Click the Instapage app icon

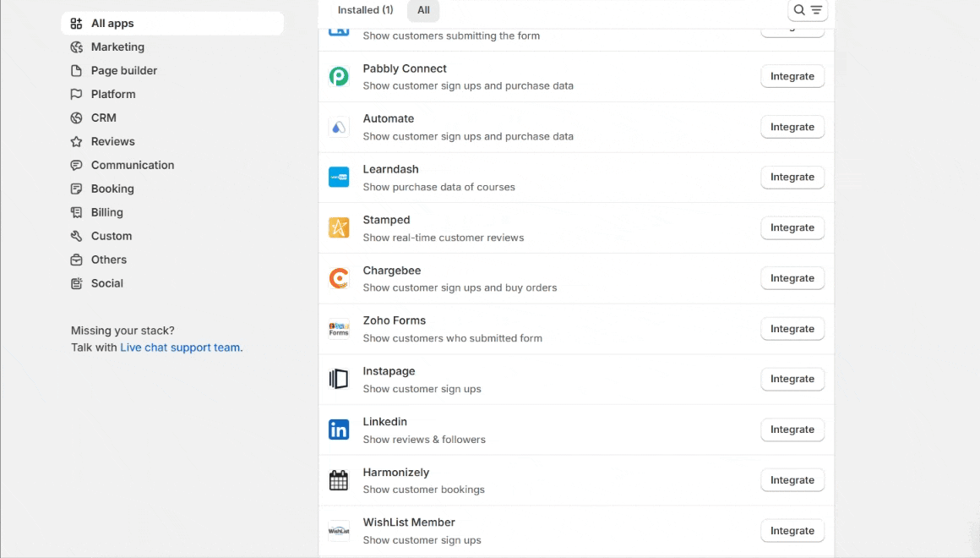point(339,379)
